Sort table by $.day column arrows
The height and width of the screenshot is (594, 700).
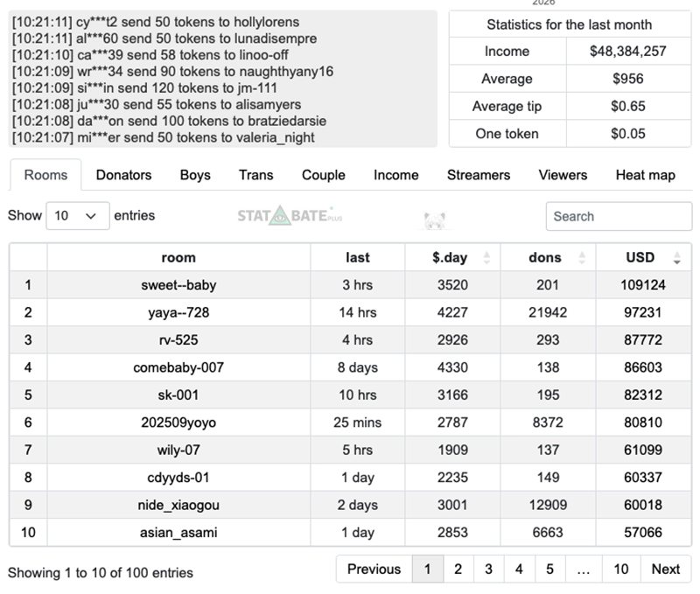(x=486, y=258)
